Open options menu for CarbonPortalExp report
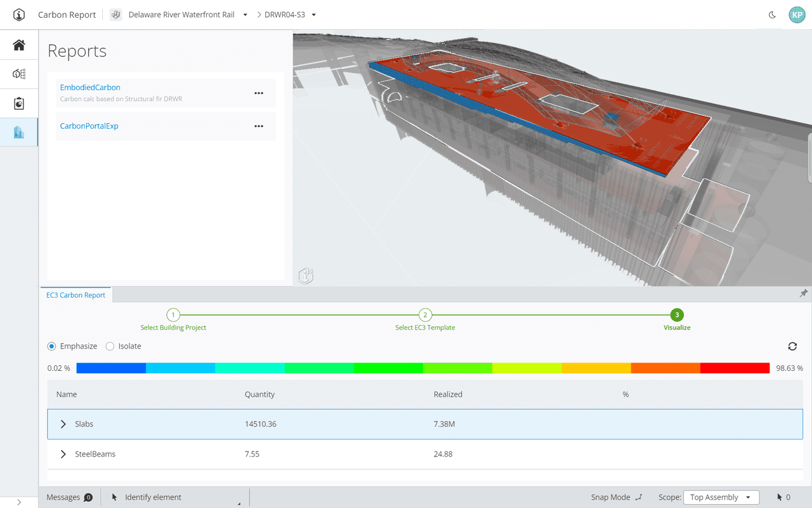This screenshot has height=508, width=812. 259,126
